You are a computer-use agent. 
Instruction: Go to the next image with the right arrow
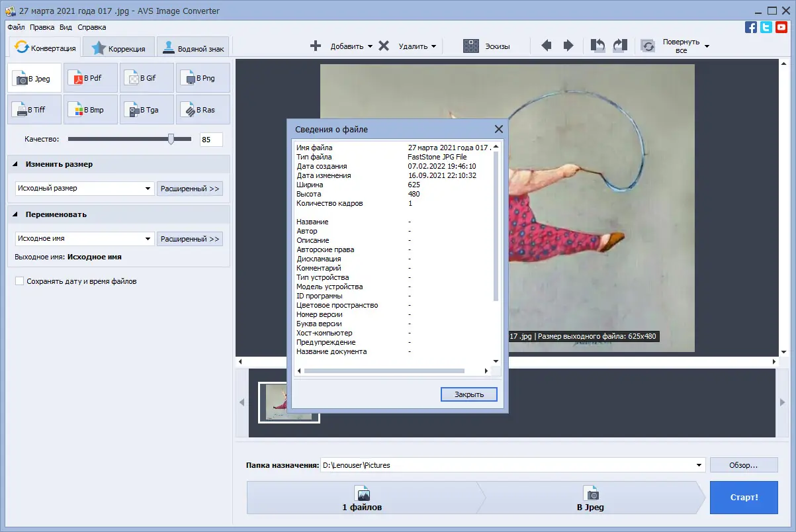568,46
